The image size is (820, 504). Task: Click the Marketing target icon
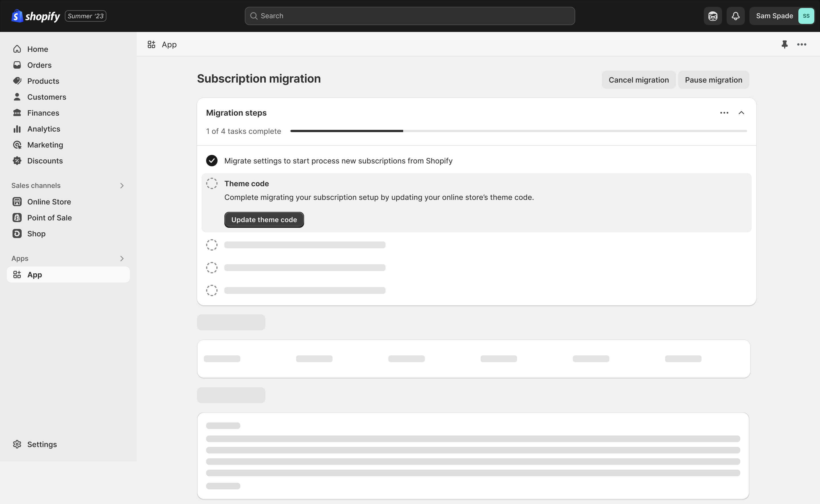click(17, 145)
